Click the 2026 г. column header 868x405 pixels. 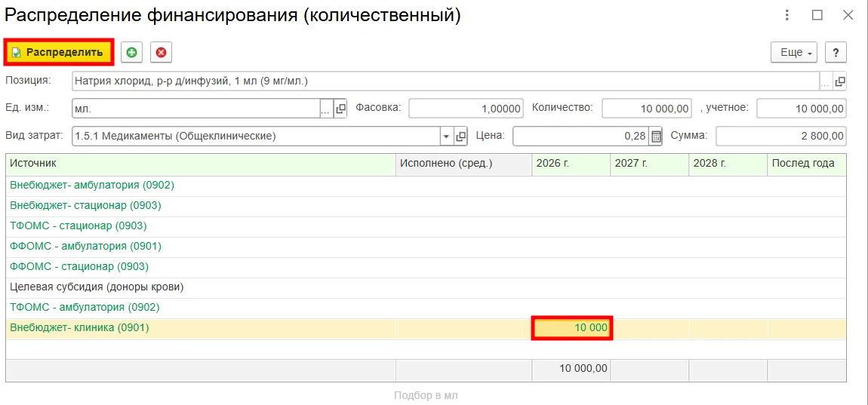(x=571, y=165)
